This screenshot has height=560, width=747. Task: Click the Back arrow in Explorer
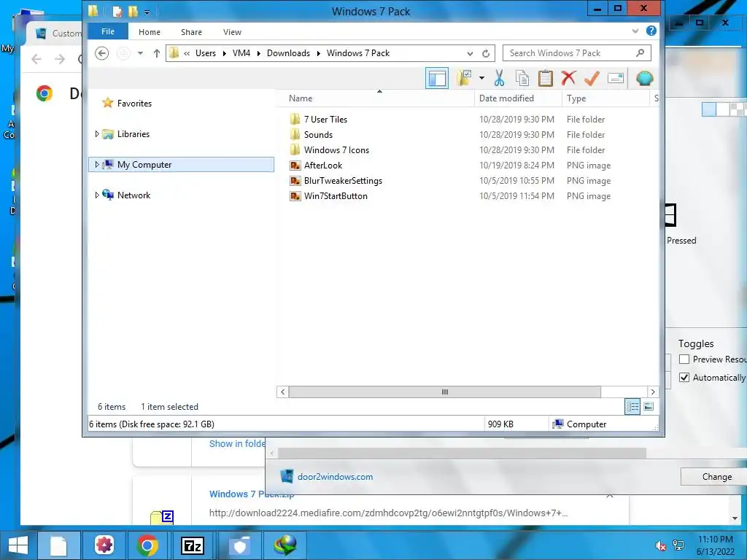point(101,52)
